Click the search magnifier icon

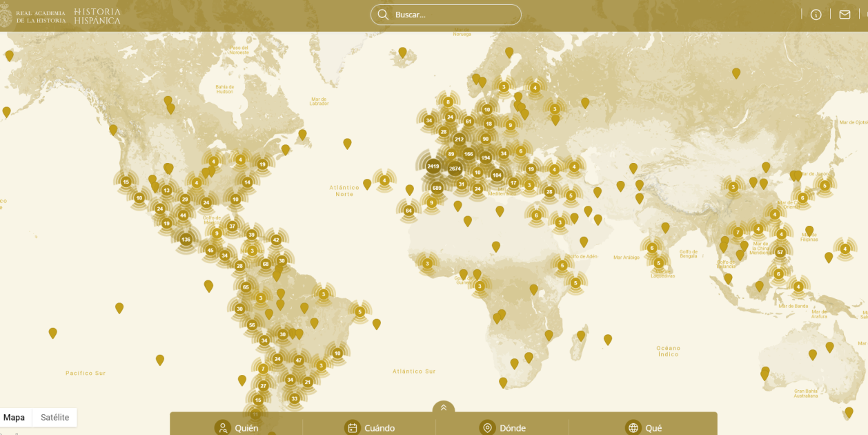(383, 14)
